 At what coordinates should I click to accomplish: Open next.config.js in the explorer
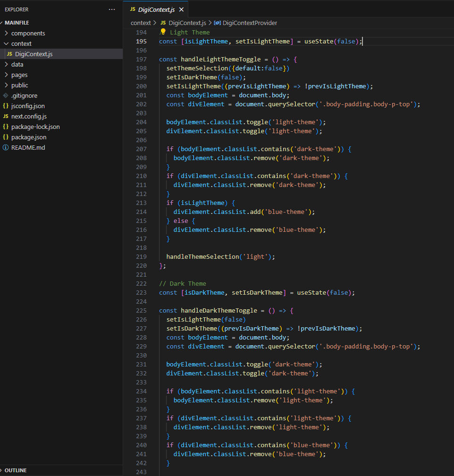pyautogui.click(x=29, y=116)
